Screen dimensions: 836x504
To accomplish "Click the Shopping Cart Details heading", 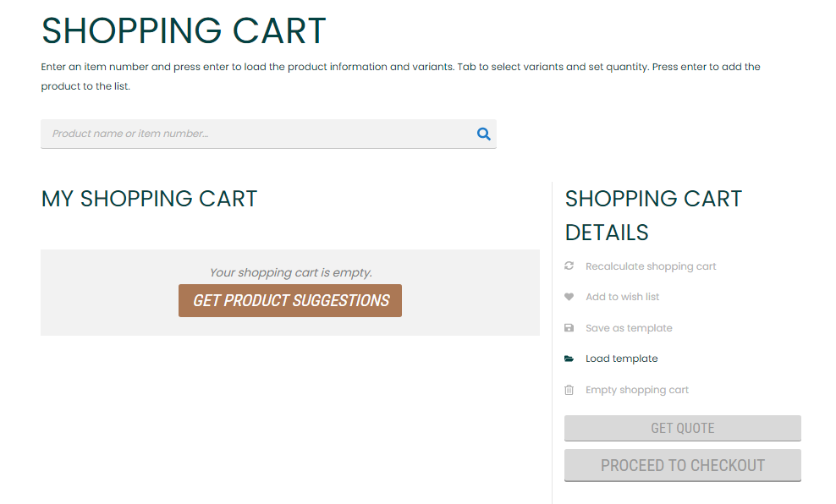I will 653,216.
